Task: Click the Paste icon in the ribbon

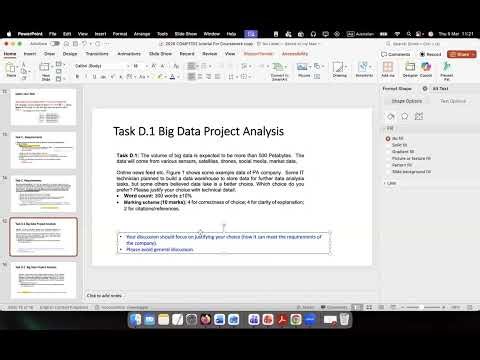Action: [x=10, y=68]
